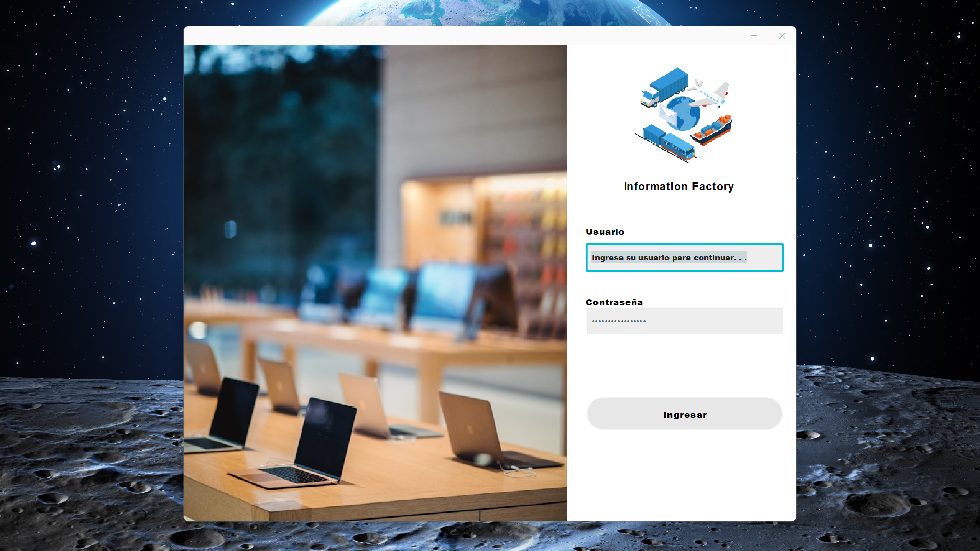The height and width of the screenshot is (551, 980).
Task: Click the Usuario label
Action: coord(605,232)
